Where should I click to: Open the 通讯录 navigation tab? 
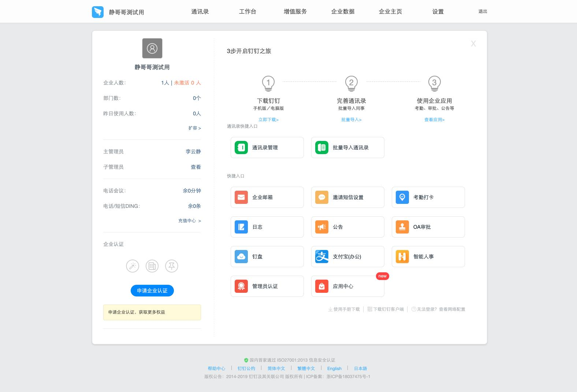(200, 12)
